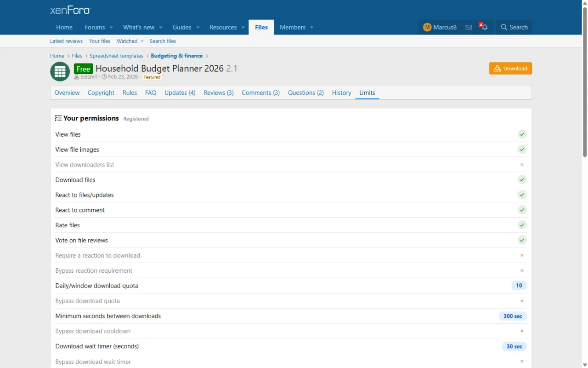
Task: Expand the Watched submenu arrow
Action: tap(142, 41)
